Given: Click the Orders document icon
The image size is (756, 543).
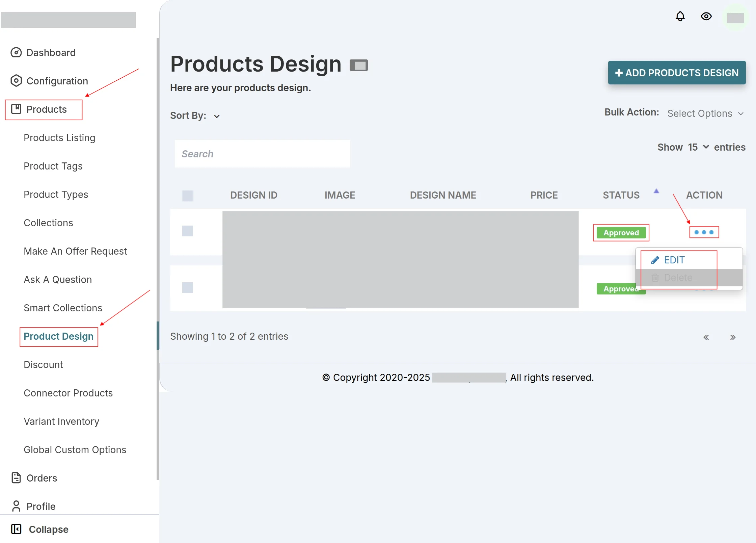Looking at the screenshot, I should pos(16,478).
